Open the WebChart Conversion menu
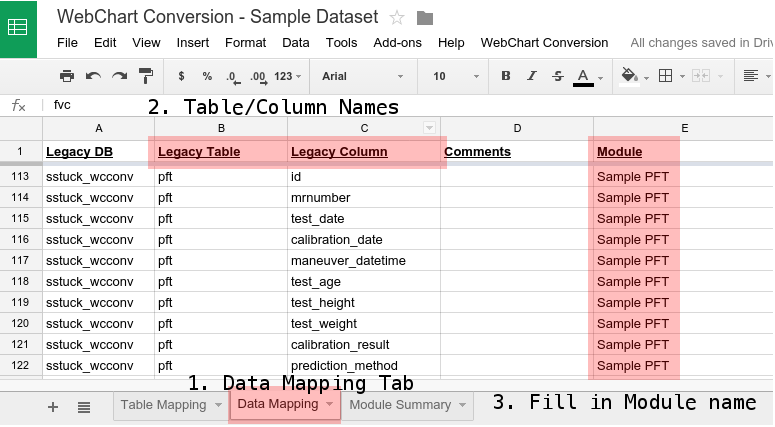The height and width of the screenshot is (427, 775). coord(544,43)
